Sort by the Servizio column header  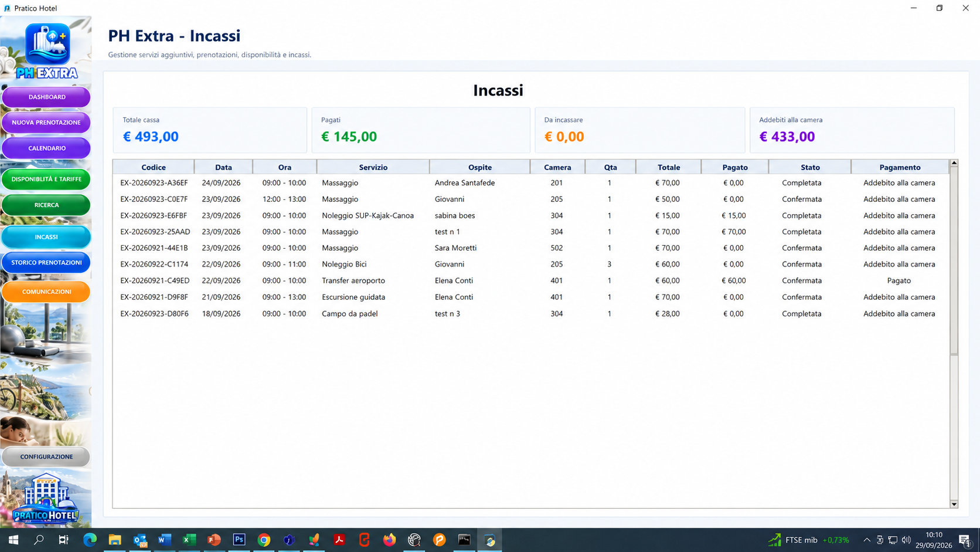point(373,167)
